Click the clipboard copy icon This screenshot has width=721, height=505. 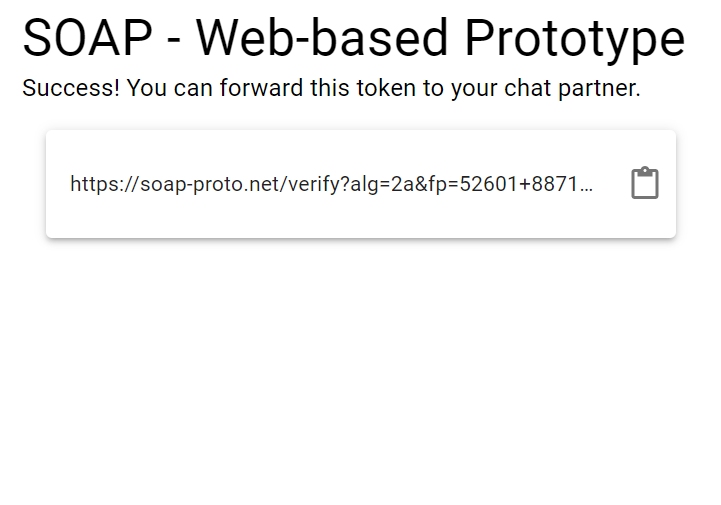tap(645, 184)
